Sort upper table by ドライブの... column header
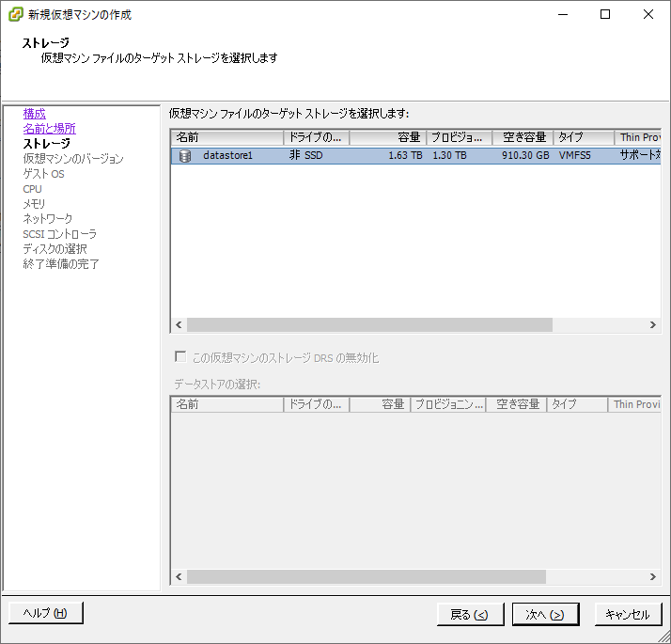This screenshot has width=671, height=644. pyautogui.click(x=317, y=137)
